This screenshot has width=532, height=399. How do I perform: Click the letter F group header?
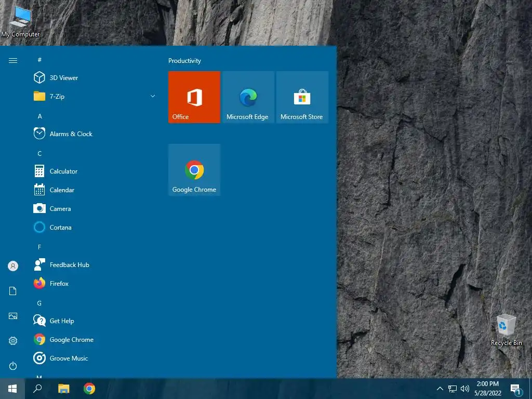point(39,247)
